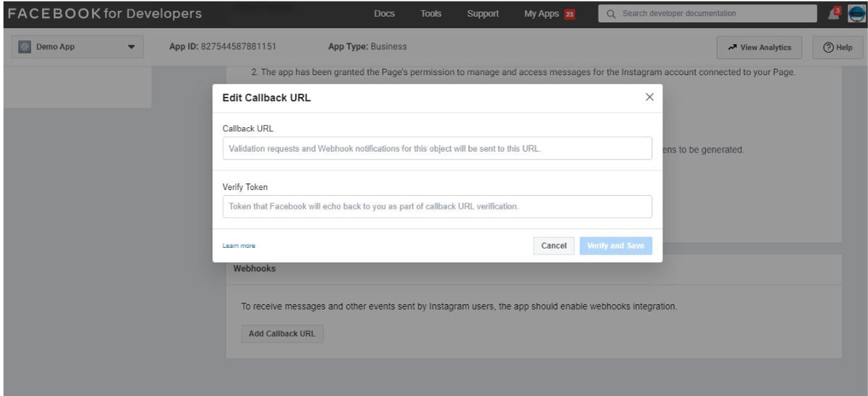Screen dimensions: 868x396
Task: Click the Help button
Action: tap(838, 47)
